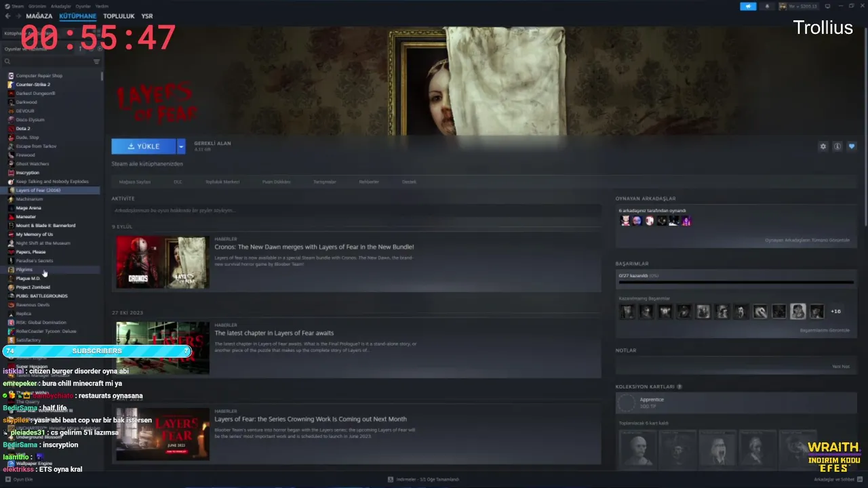This screenshot has width=868, height=488.
Task: Click the Mount & Blade II: Bannerlord icon
Action: tap(10, 226)
